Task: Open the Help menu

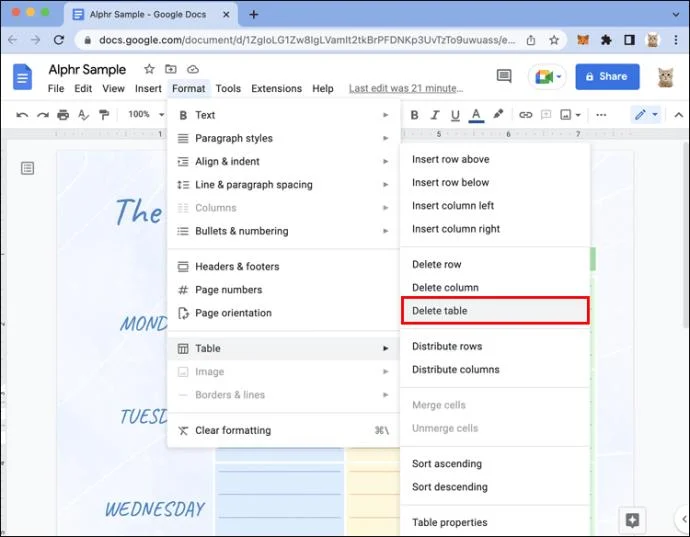Action: coord(323,88)
